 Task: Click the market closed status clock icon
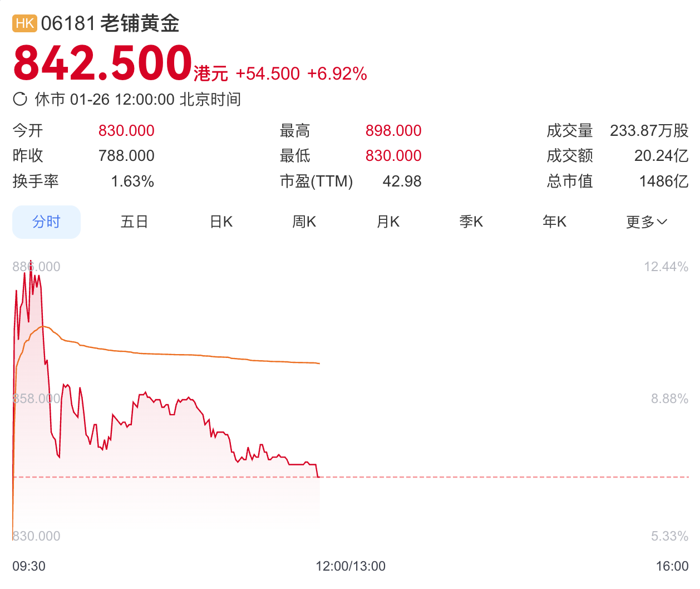[20, 99]
